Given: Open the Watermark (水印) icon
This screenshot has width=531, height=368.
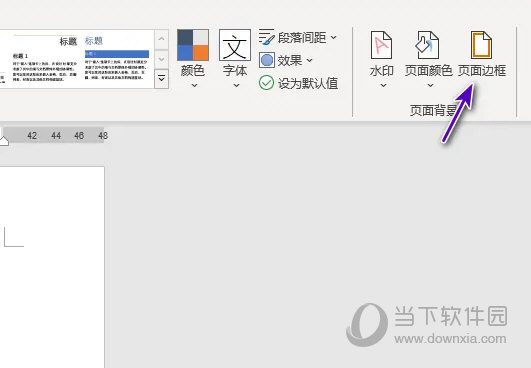Looking at the screenshot, I should (382, 45).
